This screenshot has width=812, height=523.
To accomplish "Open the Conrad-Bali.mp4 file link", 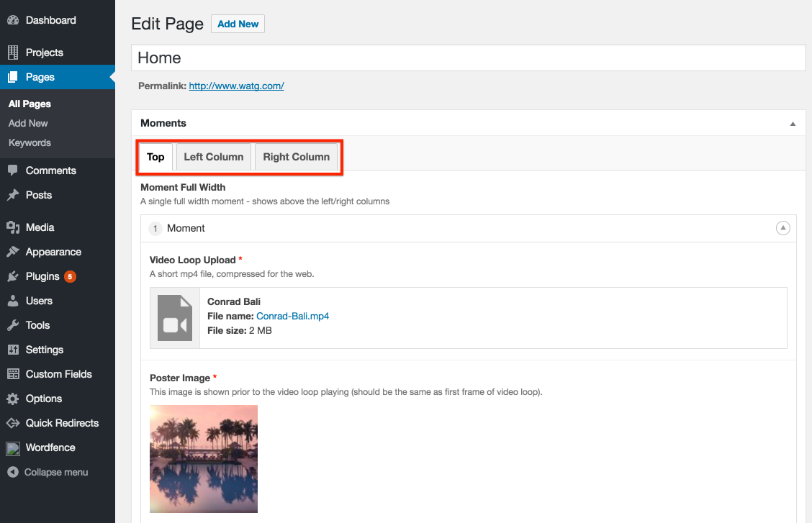I will coord(292,317).
